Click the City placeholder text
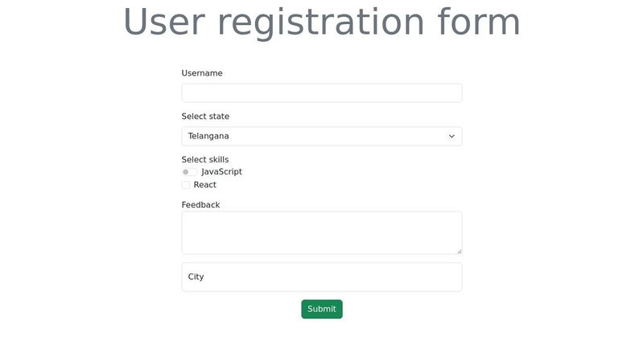Screen dimensions: 644x362 click(196, 277)
